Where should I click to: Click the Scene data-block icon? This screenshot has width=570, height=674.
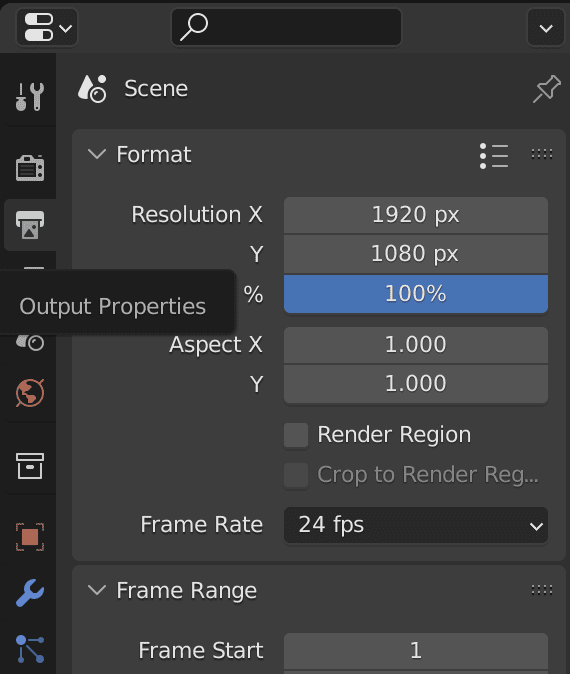[x=92, y=89]
